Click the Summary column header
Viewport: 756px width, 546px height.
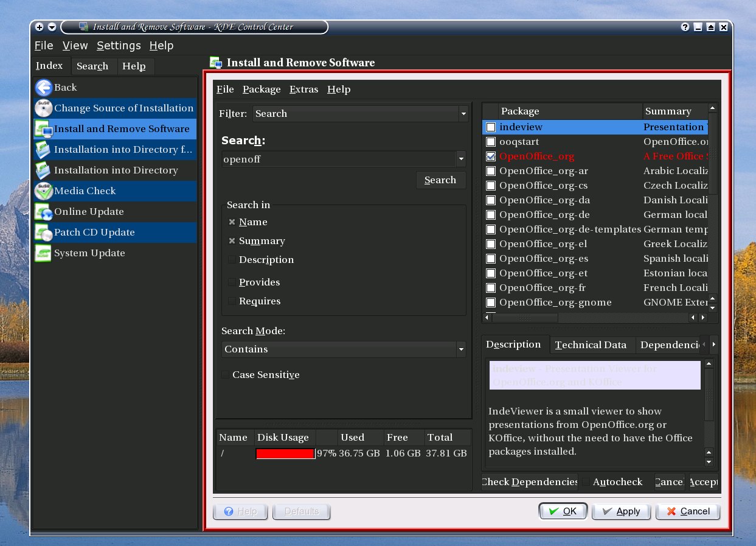(x=675, y=111)
